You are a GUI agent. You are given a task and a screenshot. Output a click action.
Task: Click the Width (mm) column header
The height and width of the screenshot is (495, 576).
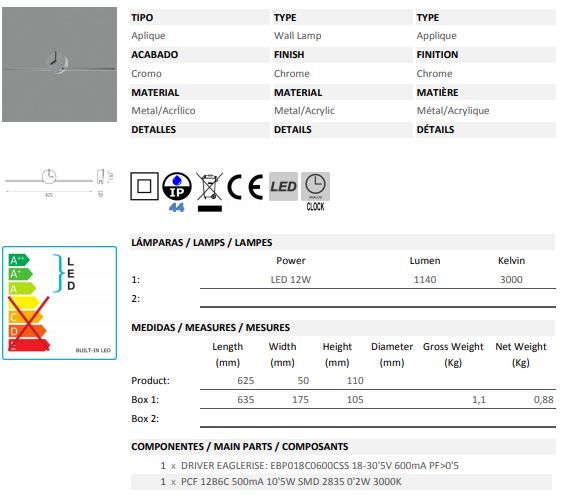(282, 355)
